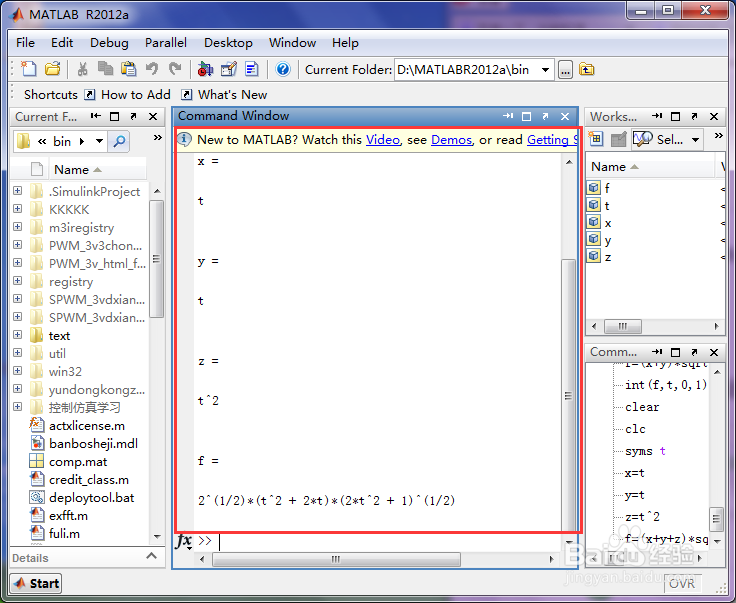Paste using the clipboard toolbar icon
Screen dimensions: 736x603
(129, 69)
